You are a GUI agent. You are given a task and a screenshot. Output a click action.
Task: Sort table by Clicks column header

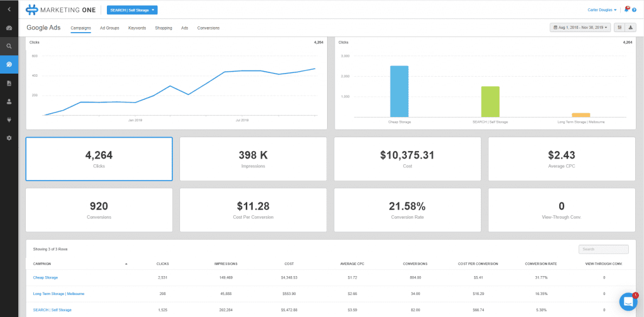tap(163, 264)
